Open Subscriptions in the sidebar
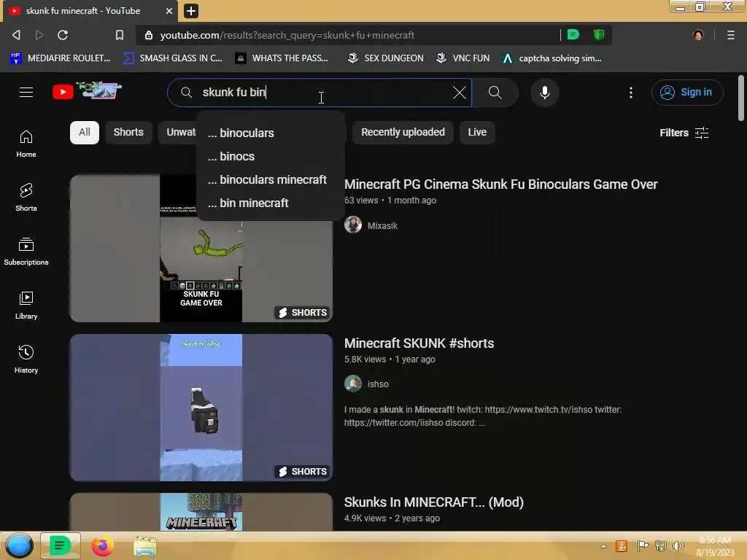The height and width of the screenshot is (560, 747). 26,252
